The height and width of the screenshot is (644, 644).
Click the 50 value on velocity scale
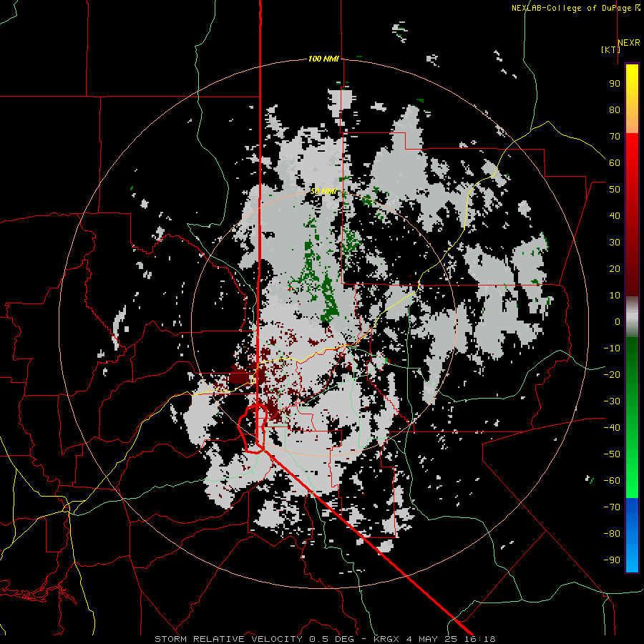coord(615,190)
